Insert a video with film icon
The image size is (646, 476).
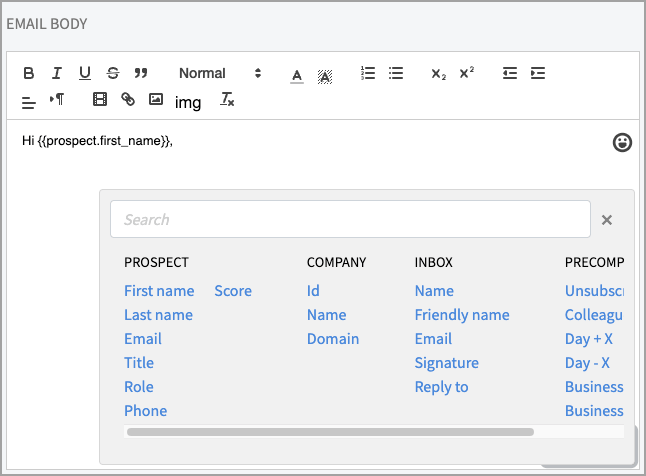click(x=99, y=100)
